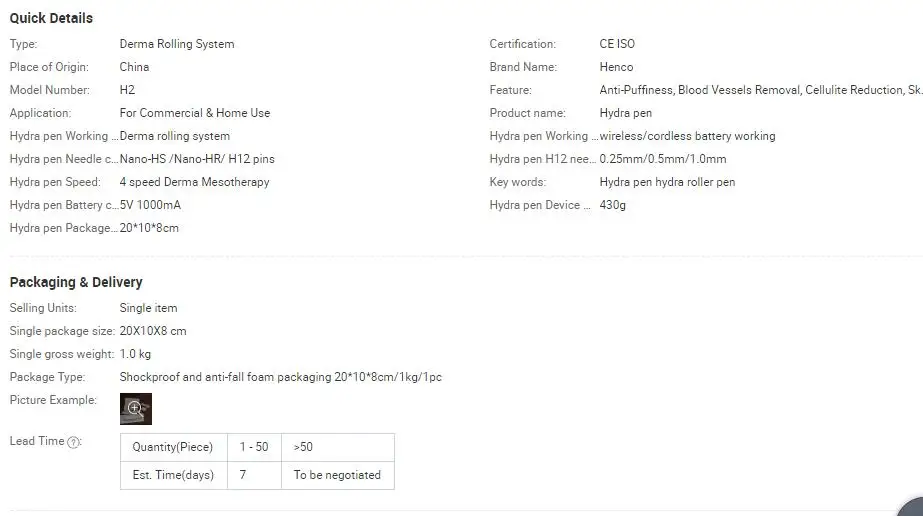Click the 'To be negotiated' cell
The height and width of the screenshot is (516, 923).
tap(337, 475)
